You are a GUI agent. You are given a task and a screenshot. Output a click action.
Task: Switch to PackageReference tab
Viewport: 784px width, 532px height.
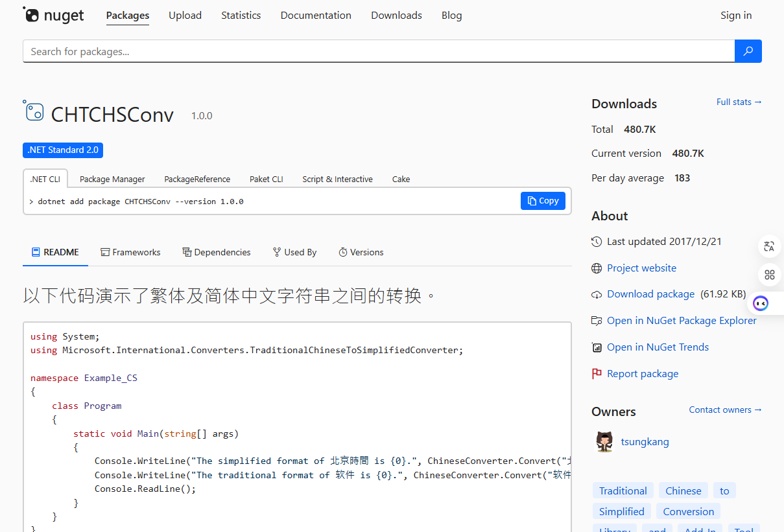[x=197, y=179]
